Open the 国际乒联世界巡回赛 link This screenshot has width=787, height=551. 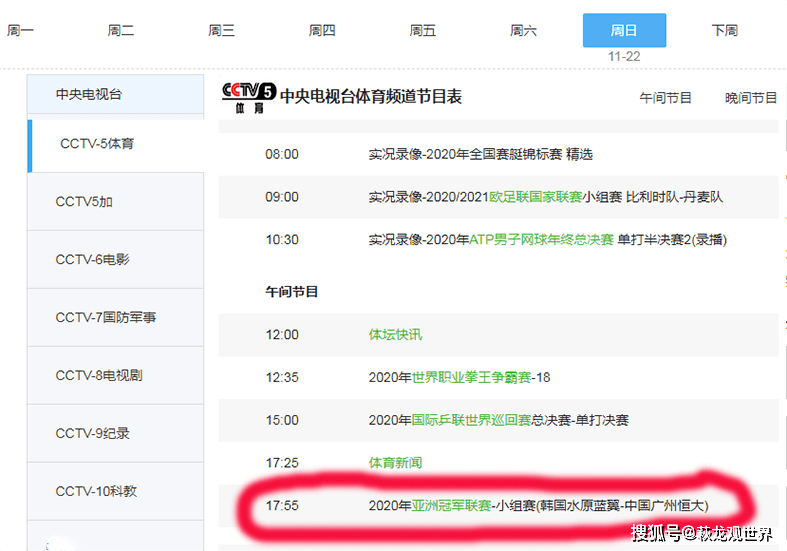(471, 420)
